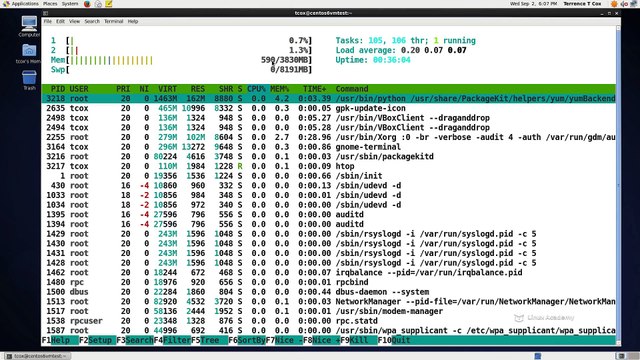Click the CPU 1 usage meter
The width and height of the screenshot is (640, 360).
pos(181,40)
